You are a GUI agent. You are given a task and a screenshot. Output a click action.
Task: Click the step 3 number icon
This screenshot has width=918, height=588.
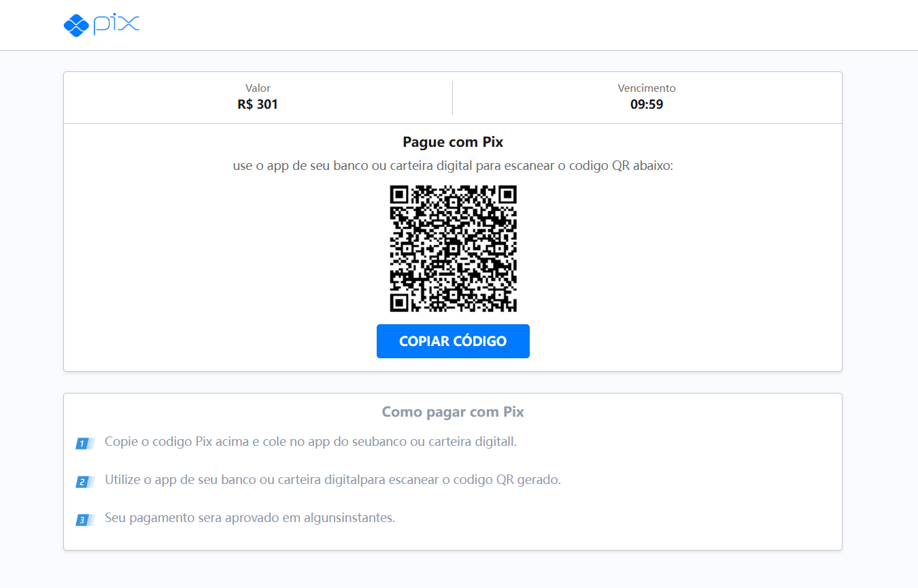[84, 520]
